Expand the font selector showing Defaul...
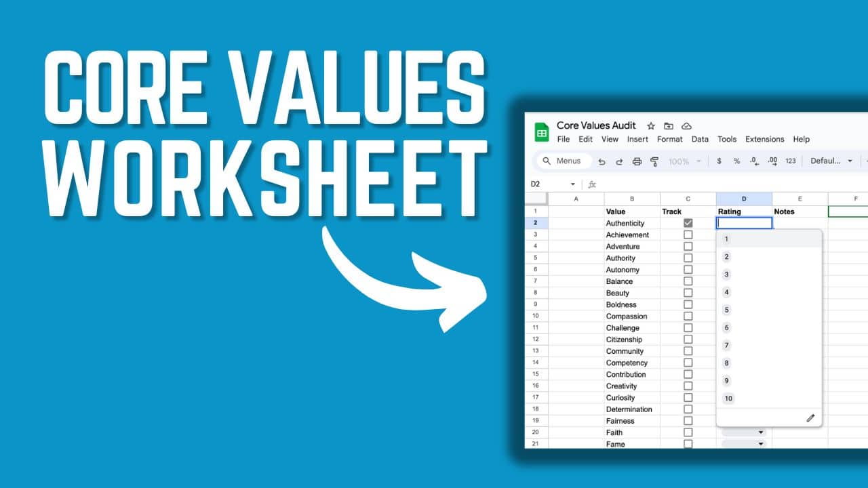 click(831, 161)
